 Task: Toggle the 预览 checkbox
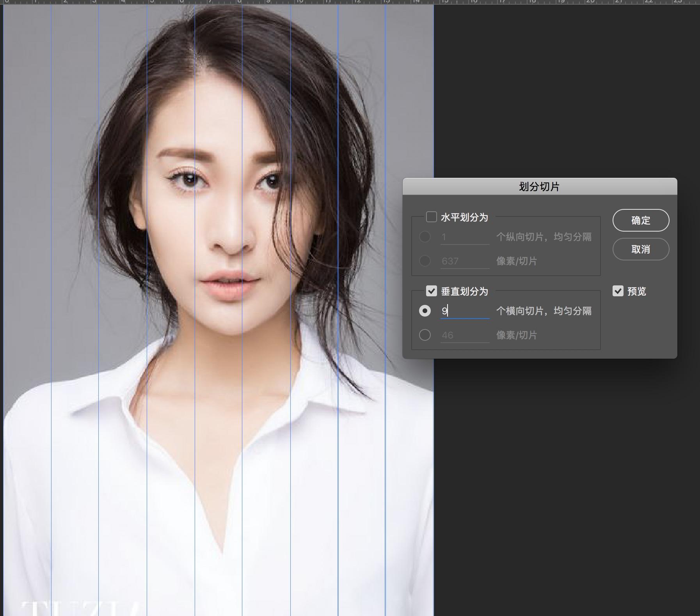[x=618, y=291]
